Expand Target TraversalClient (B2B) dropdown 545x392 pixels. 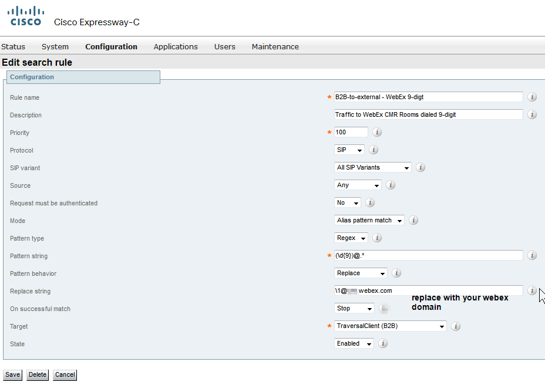click(x=391, y=326)
